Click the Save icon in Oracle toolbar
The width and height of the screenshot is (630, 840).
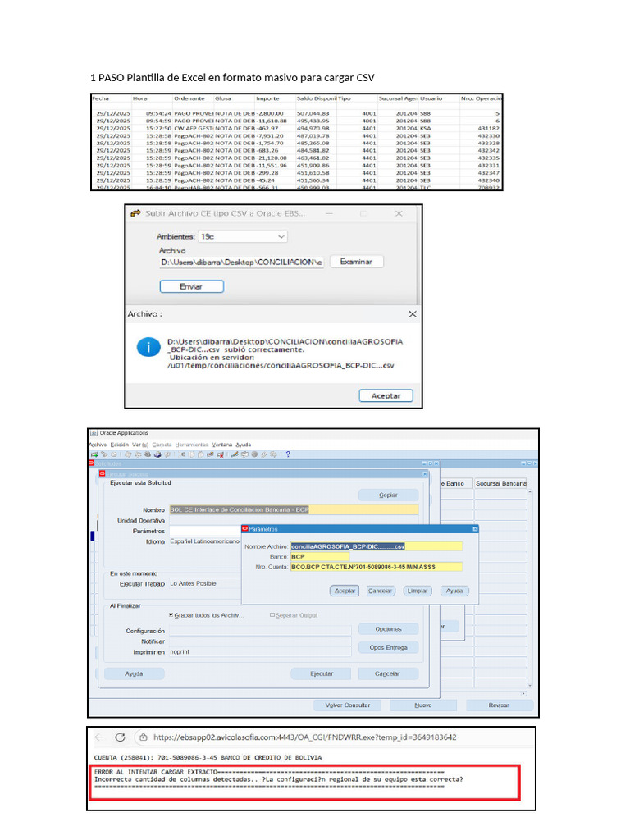pos(128,454)
